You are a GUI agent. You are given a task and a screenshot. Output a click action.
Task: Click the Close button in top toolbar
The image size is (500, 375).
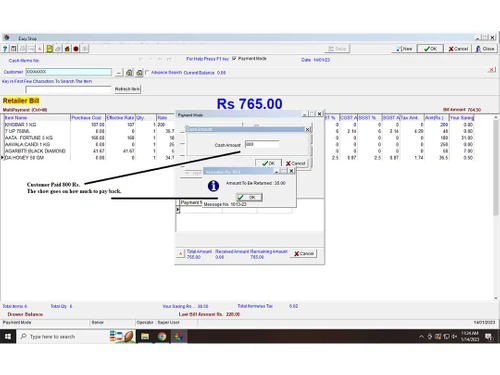click(x=485, y=49)
